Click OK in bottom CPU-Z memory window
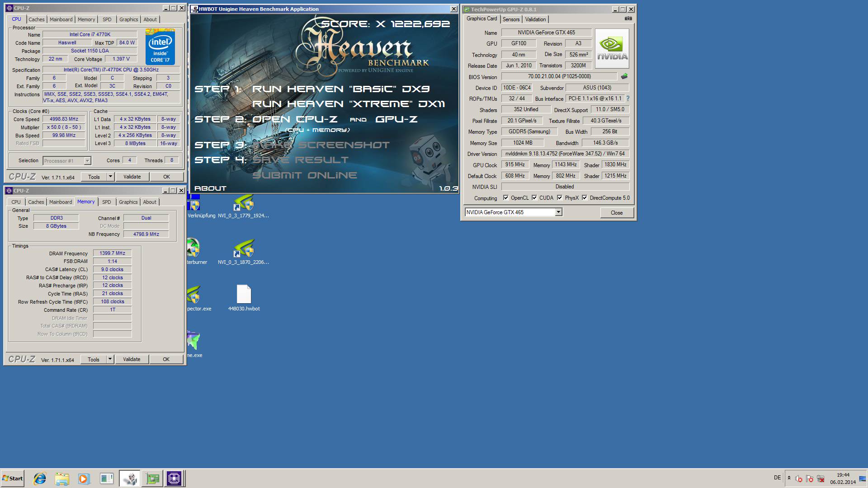This screenshot has height=488, width=868. [166, 359]
